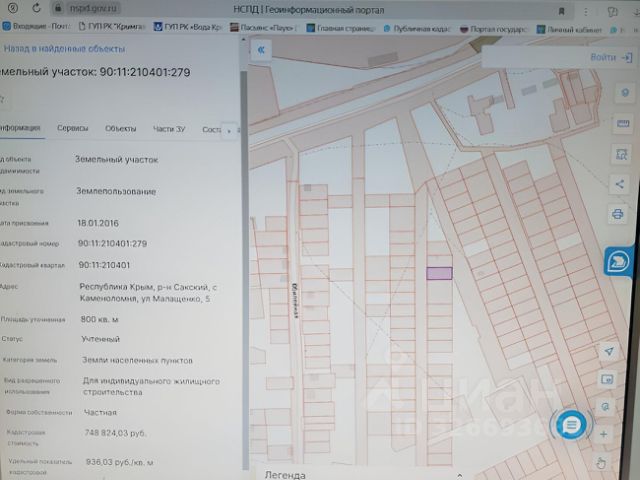The image size is (640, 480).
Task: Click the area value 800 кв. м
Action: (100, 319)
